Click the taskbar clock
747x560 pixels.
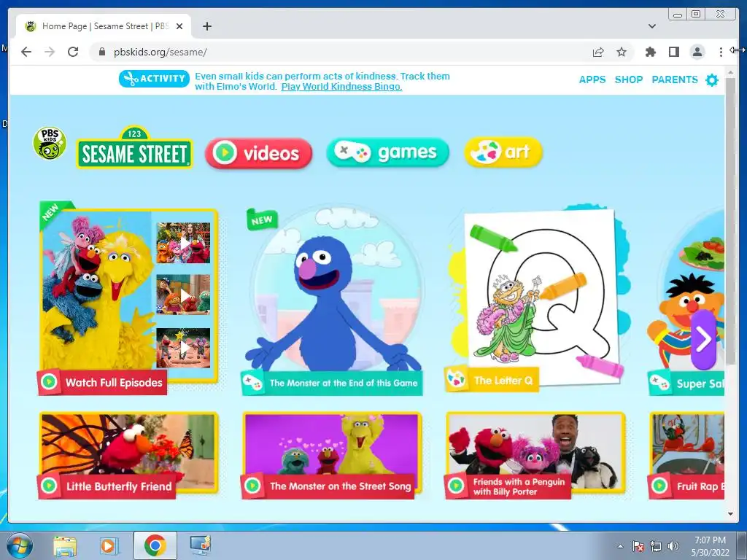tap(710, 546)
